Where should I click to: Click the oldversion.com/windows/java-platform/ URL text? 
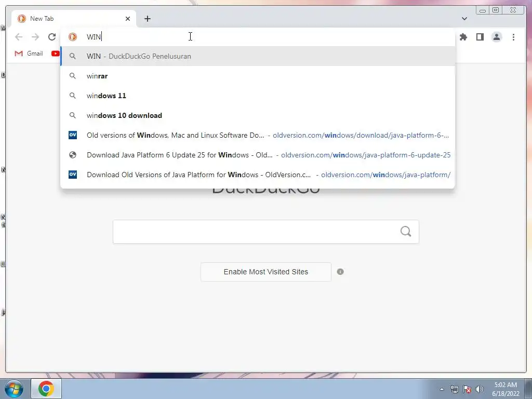point(386,175)
